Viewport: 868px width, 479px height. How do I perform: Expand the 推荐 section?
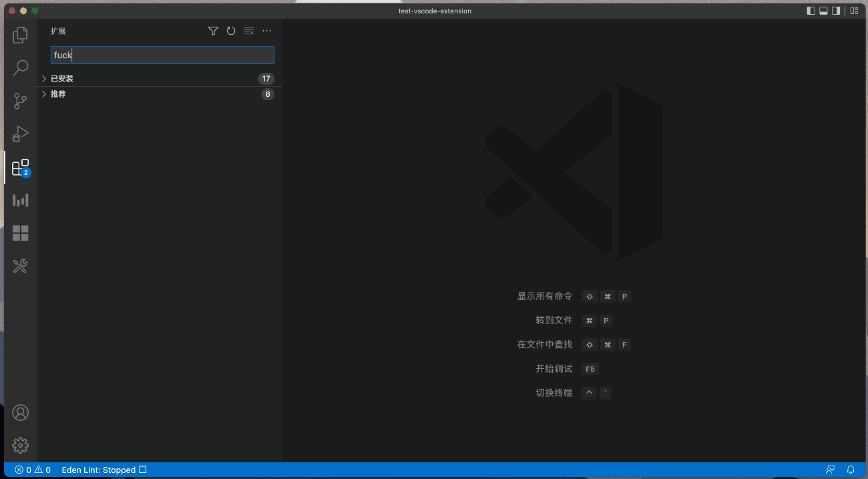tap(160, 94)
